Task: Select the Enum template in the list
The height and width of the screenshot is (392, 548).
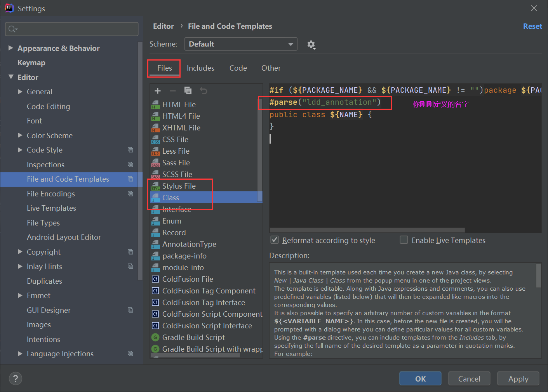Action: pos(172,221)
